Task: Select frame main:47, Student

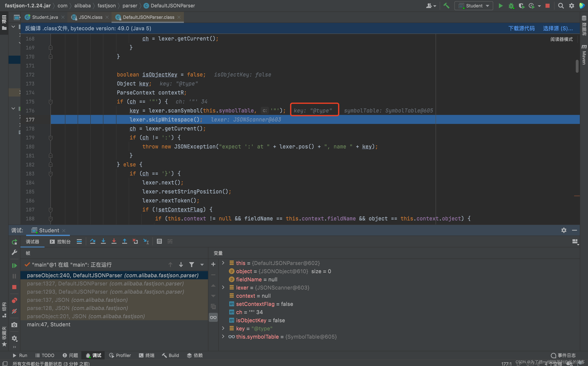Action: [x=114, y=324]
